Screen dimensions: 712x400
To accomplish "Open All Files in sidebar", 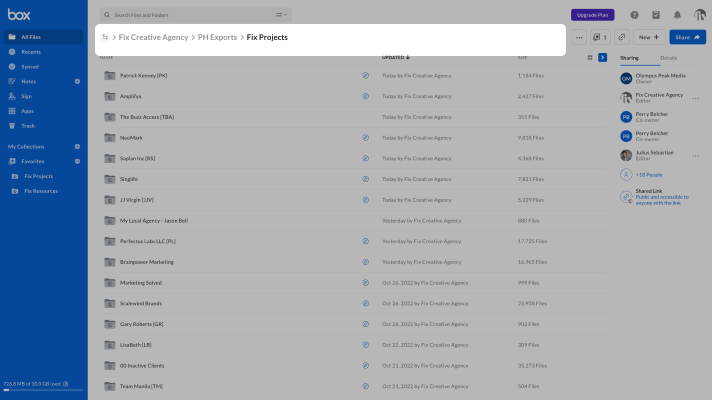I will coord(43,37).
